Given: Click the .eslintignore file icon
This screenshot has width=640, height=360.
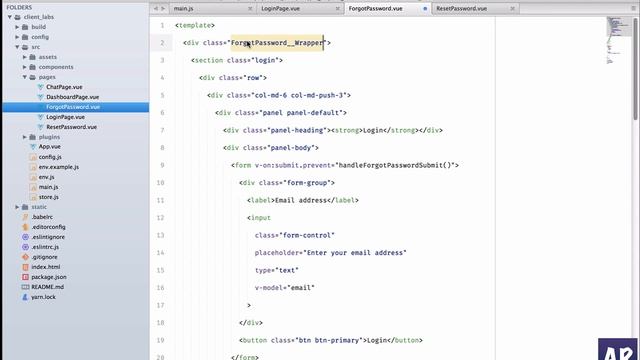Looking at the screenshot, I should pos(25,237).
